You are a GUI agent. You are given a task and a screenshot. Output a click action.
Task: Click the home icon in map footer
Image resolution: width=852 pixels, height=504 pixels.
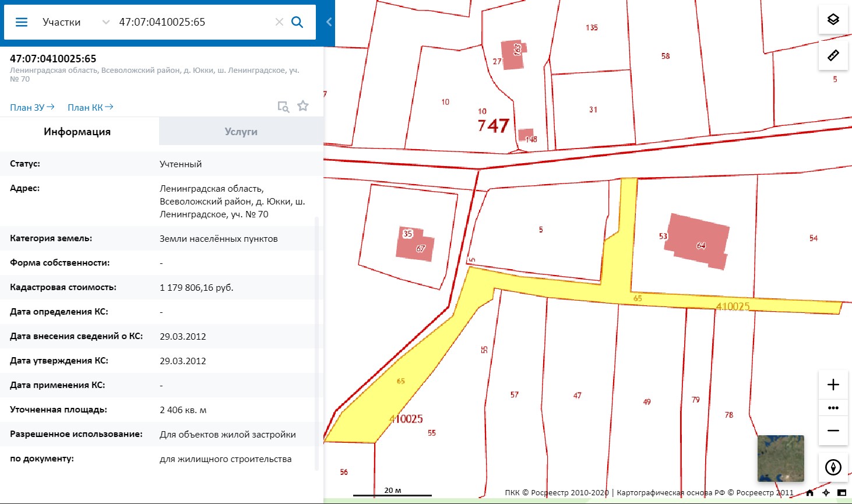[809, 493]
